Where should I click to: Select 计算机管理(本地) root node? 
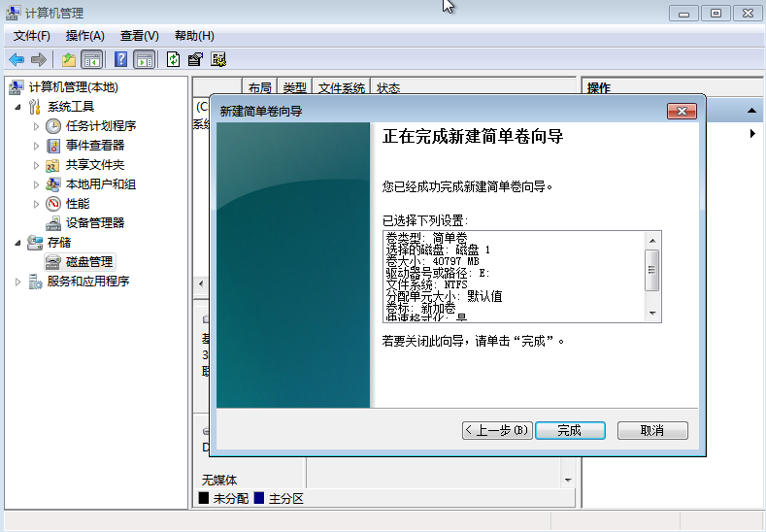click(x=73, y=87)
